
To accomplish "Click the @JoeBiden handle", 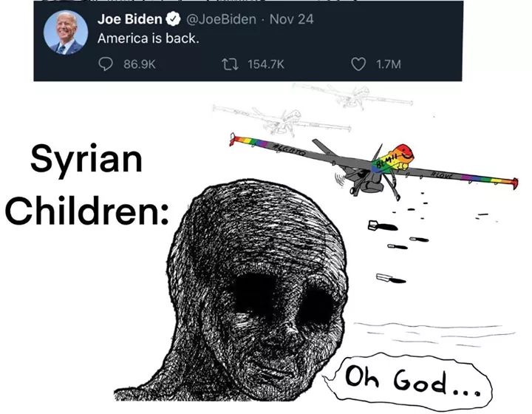I will [221, 19].
